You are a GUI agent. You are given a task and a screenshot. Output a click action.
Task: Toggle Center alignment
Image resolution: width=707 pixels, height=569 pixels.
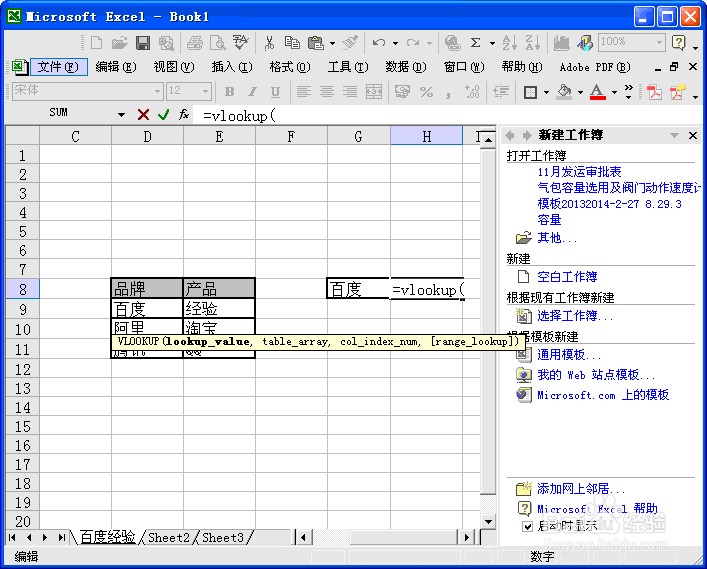327,92
